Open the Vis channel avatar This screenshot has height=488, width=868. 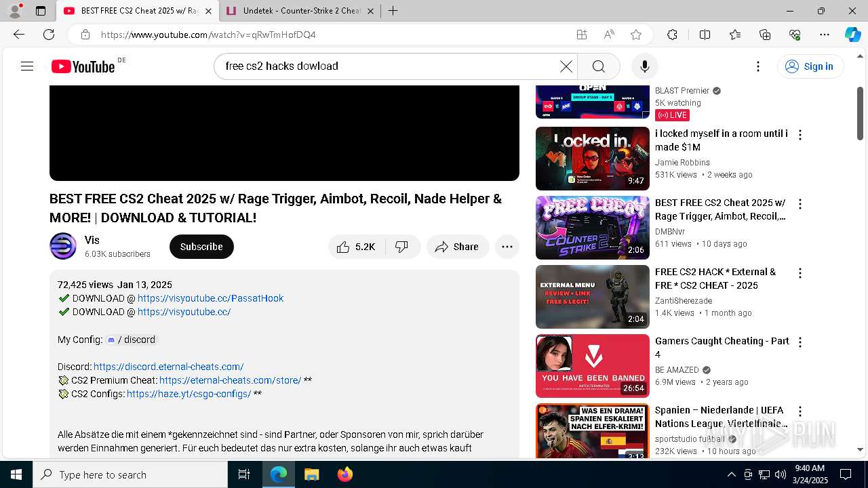click(x=63, y=247)
